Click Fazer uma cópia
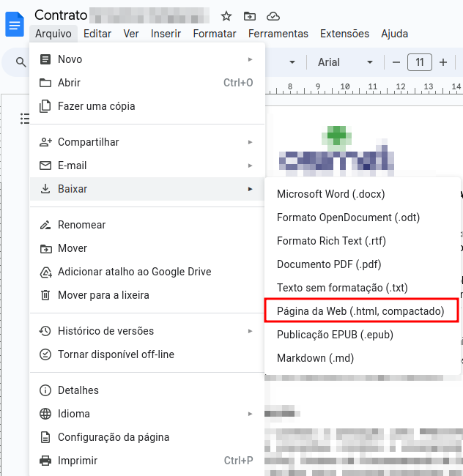 click(96, 106)
